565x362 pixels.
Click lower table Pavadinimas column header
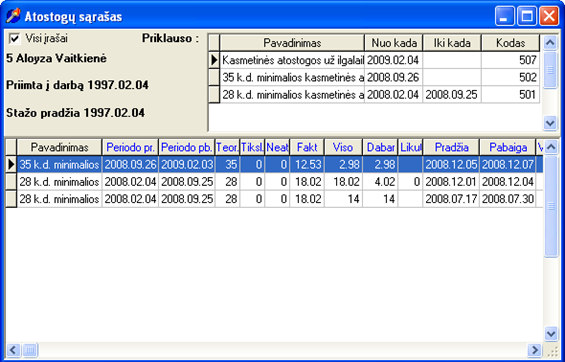click(x=59, y=147)
